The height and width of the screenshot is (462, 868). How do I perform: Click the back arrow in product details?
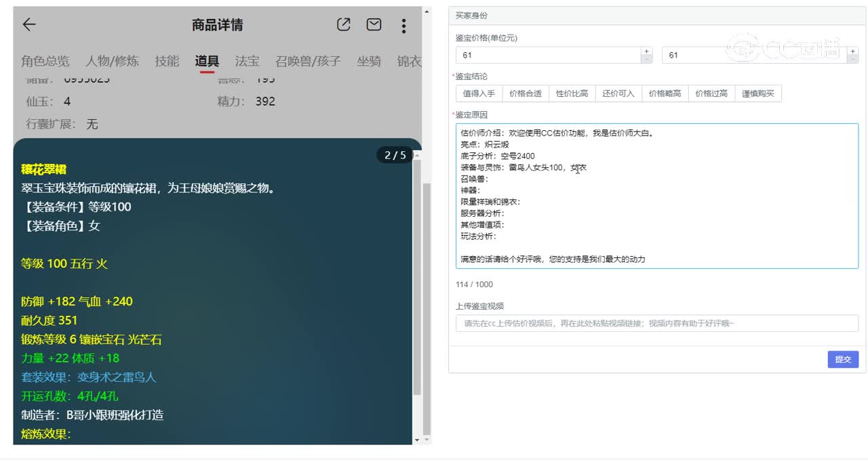(x=28, y=25)
